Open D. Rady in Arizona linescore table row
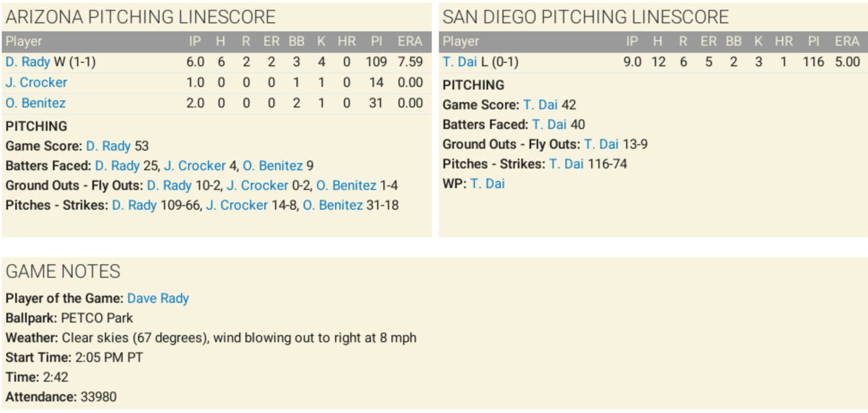 28,62
